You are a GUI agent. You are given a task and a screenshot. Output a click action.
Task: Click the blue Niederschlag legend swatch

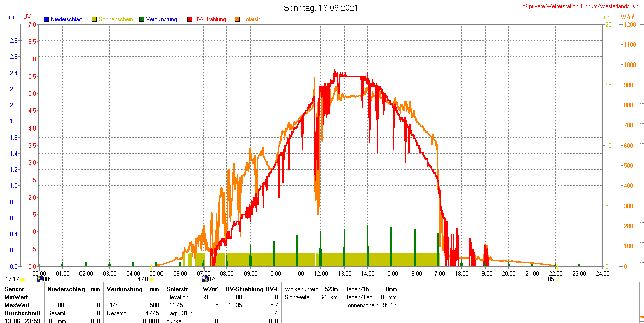(x=46, y=19)
